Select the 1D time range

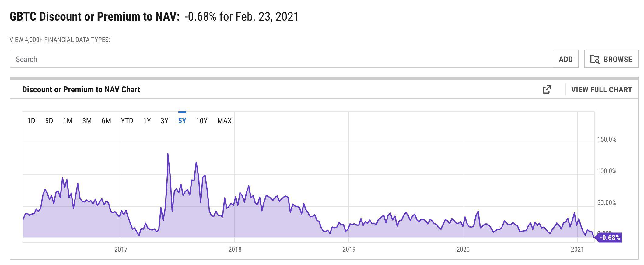31,121
